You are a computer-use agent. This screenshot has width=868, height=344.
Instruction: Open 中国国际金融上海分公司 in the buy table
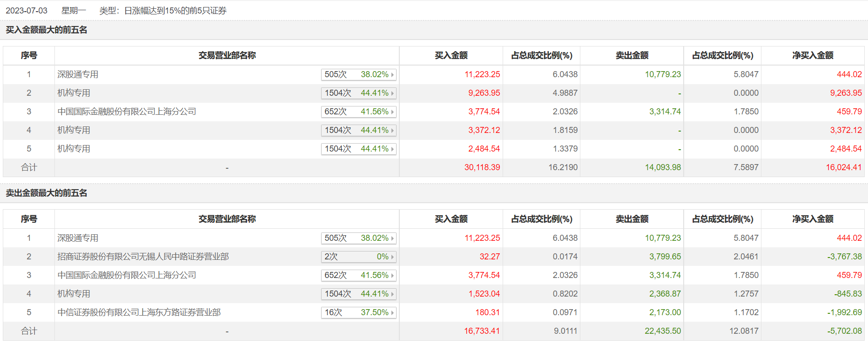pyautogui.click(x=127, y=112)
